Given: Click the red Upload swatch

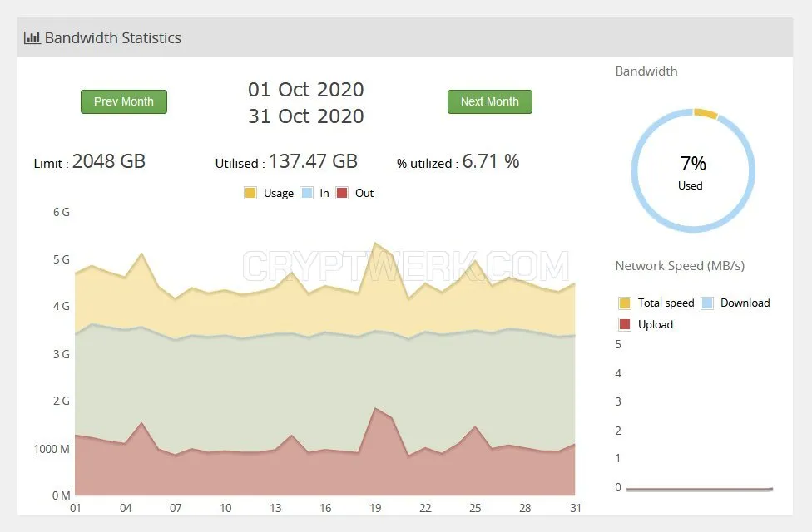Looking at the screenshot, I should coord(625,324).
